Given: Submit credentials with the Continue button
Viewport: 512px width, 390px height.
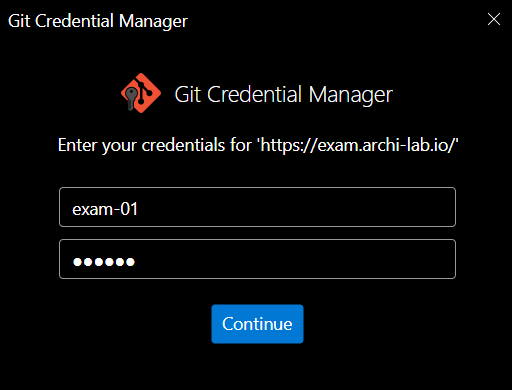Looking at the screenshot, I should [257, 324].
